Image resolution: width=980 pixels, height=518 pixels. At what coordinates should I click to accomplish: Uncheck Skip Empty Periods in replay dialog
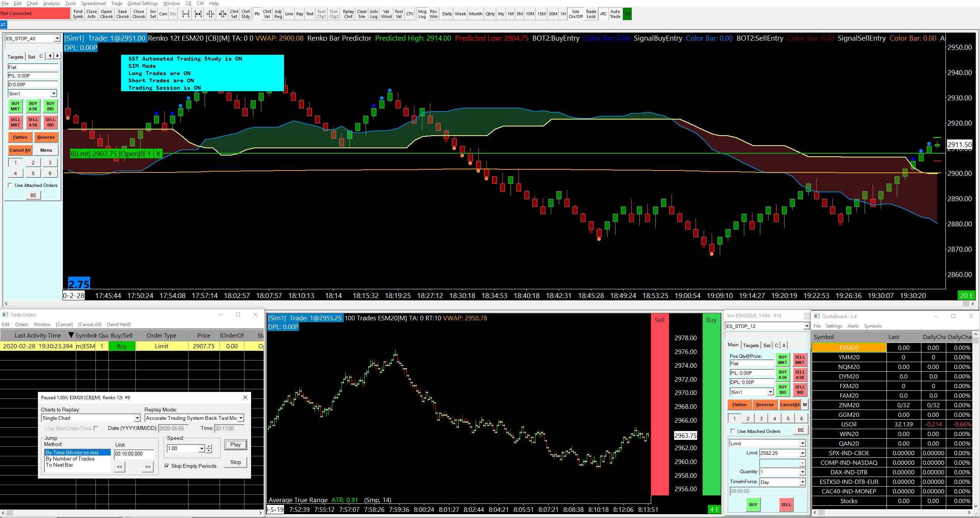[167, 466]
